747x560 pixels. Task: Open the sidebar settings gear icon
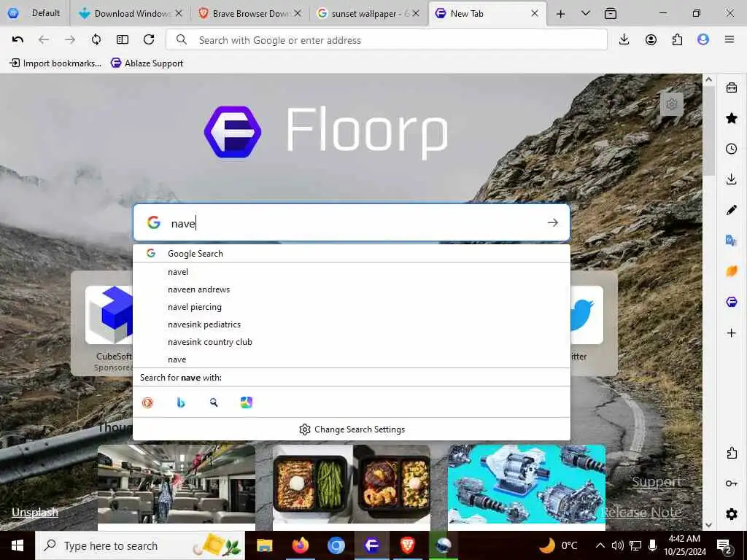tap(732, 514)
